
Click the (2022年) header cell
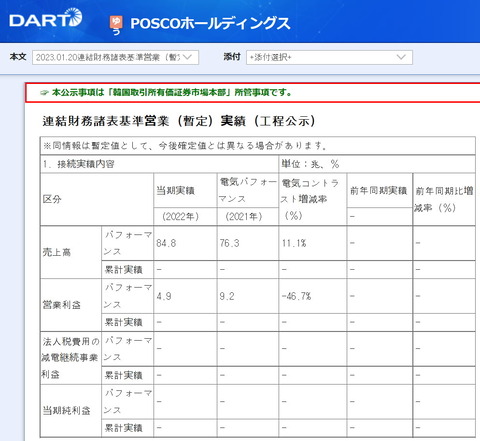[x=185, y=216]
